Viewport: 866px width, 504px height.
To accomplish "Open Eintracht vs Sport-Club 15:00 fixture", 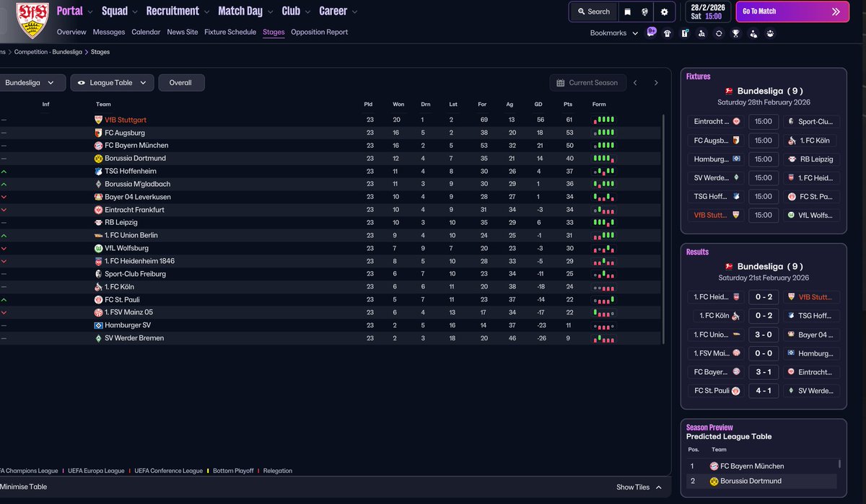I will pyautogui.click(x=763, y=122).
